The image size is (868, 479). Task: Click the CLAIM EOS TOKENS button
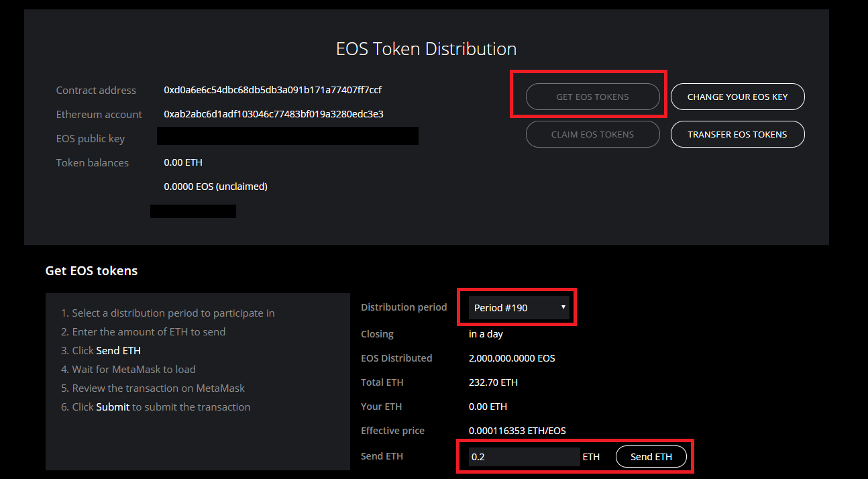click(592, 134)
